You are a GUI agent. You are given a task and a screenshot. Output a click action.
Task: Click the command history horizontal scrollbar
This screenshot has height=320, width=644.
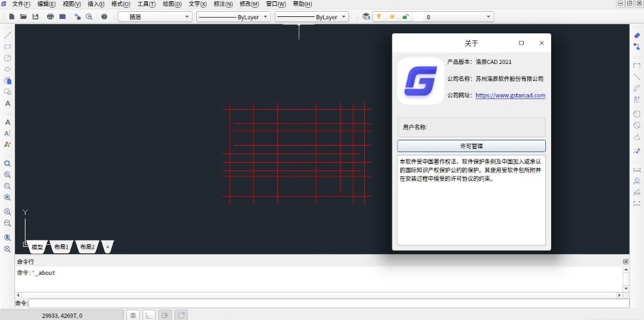[x=318, y=295]
